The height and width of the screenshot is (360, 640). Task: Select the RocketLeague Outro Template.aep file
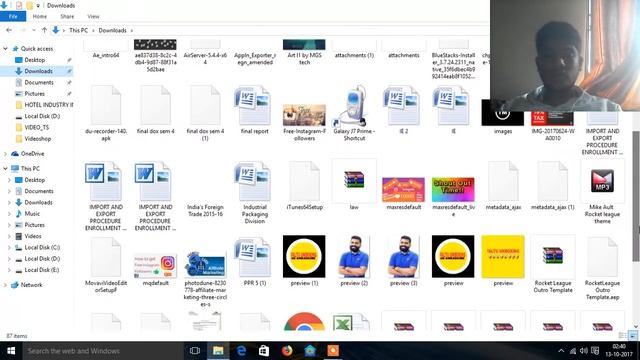[x=602, y=257]
